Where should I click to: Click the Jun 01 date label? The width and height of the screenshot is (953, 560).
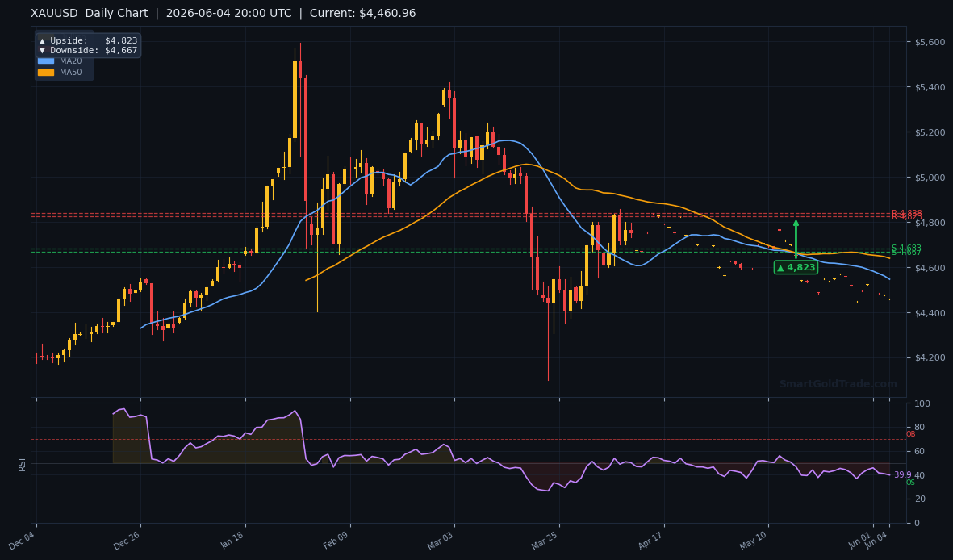coord(861,541)
